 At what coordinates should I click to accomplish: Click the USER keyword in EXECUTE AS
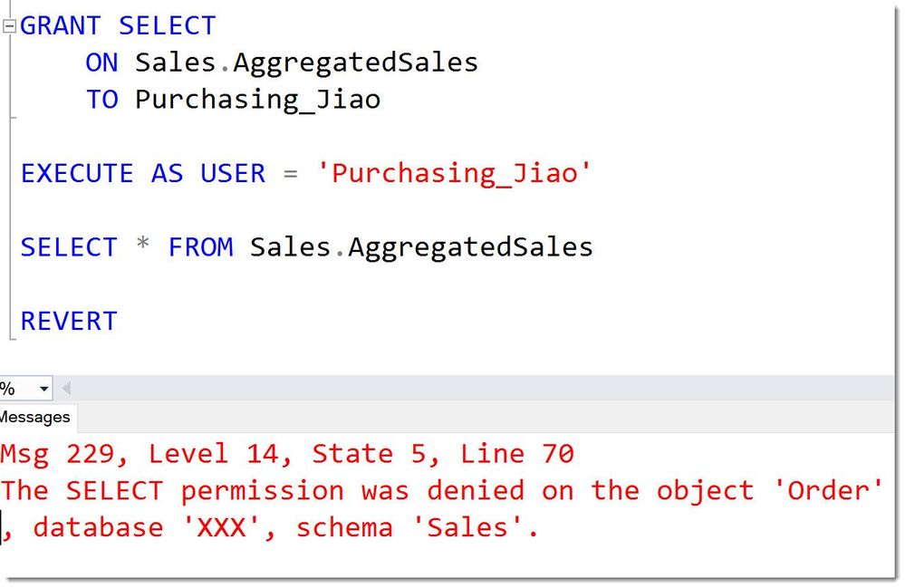[233, 173]
